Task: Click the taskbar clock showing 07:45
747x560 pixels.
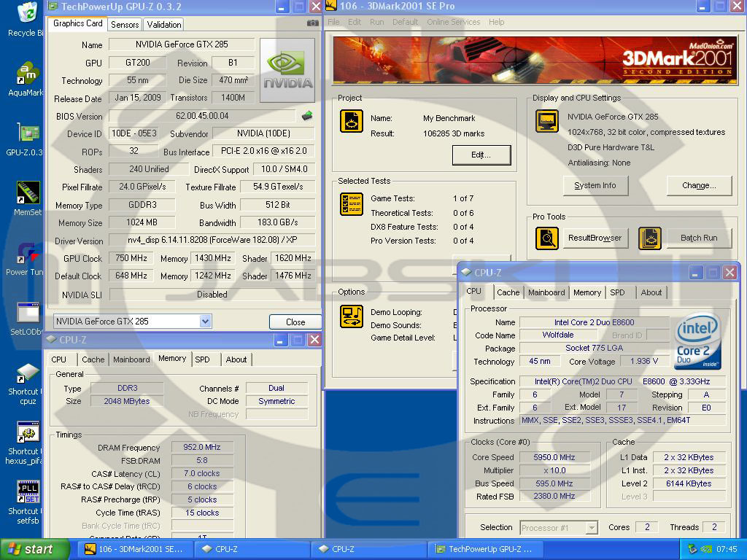Action: click(727, 549)
